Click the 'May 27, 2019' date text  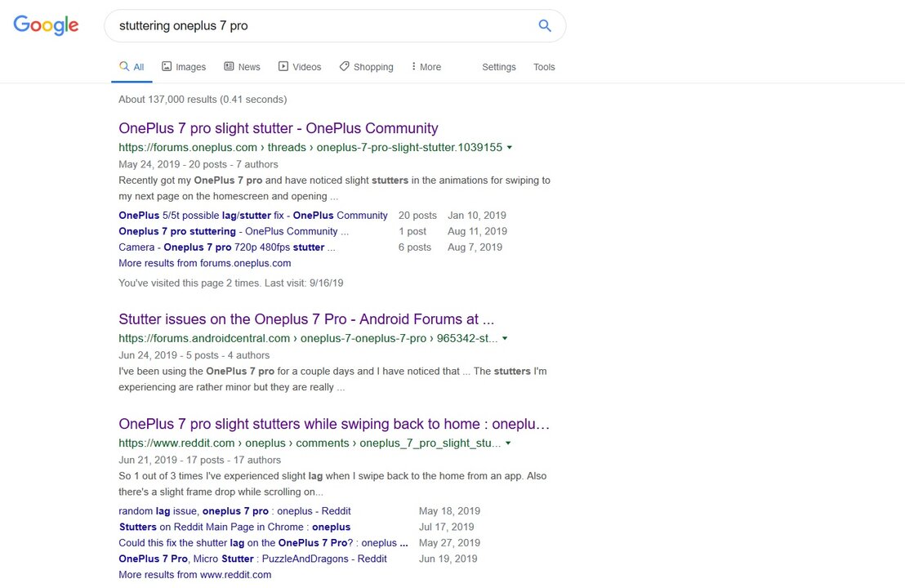449,542
